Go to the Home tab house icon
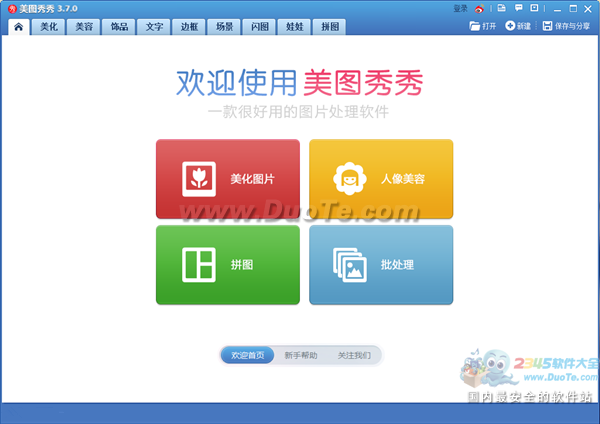The width and height of the screenshot is (600, 424). pos(18,27)
